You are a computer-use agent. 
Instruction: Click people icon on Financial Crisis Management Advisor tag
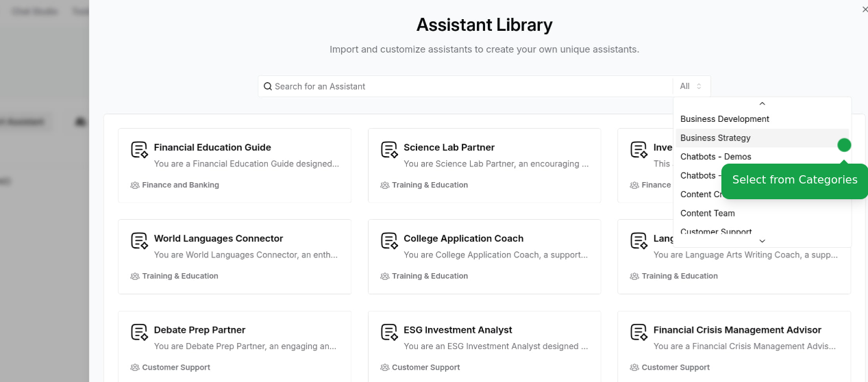coord(634,368)
